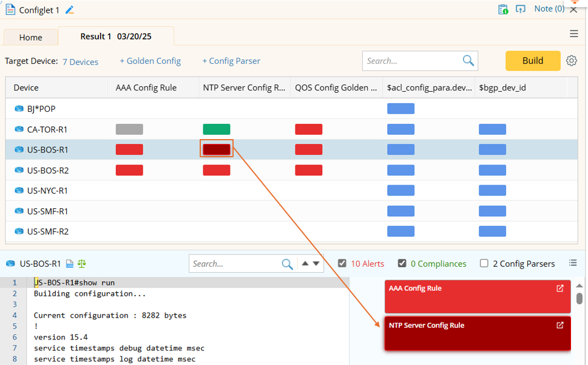Click QOS Config Golden column header
The height and width of the screenshot is (365, 588).
click(x=336, y=87)
